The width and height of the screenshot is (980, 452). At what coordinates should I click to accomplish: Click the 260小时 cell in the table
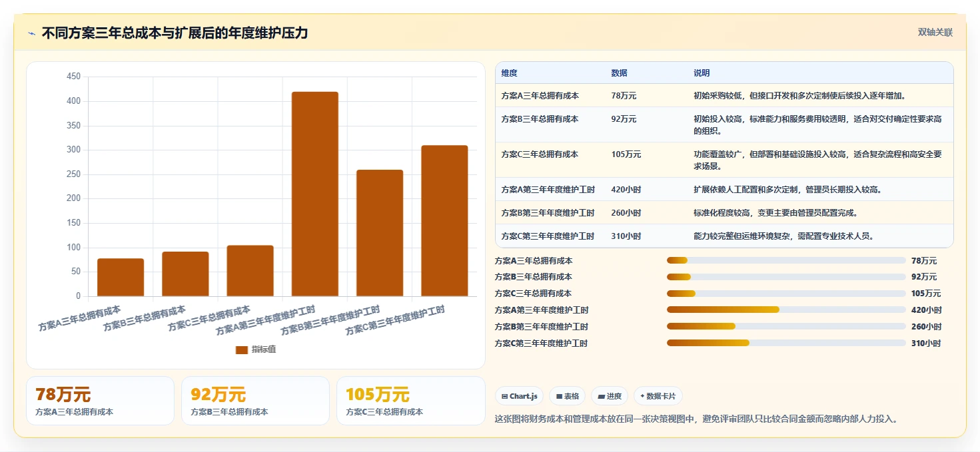point(626,212)
